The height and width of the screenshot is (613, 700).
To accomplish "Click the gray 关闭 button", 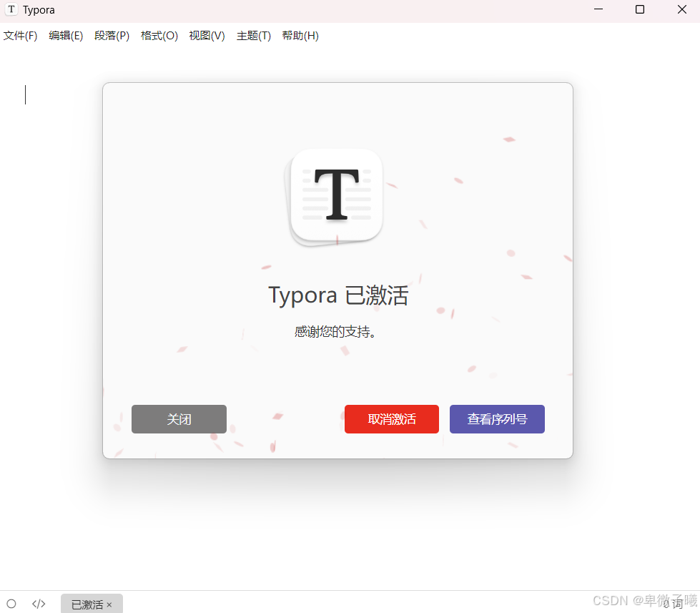I will (x=179, y=418).
